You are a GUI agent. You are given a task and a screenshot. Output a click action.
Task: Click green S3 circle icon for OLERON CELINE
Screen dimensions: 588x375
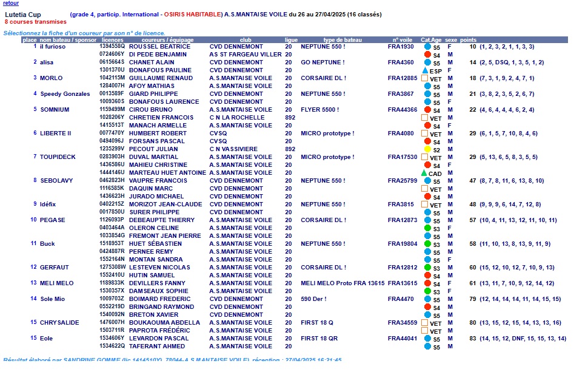(427, 228)
